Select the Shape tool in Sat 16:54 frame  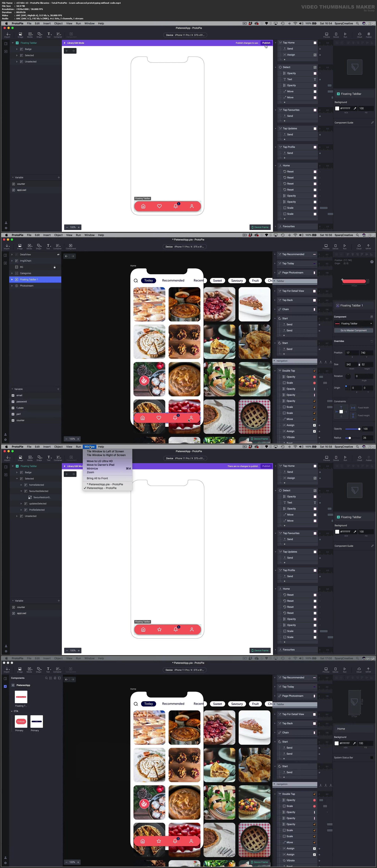click(x=39, y=35)
